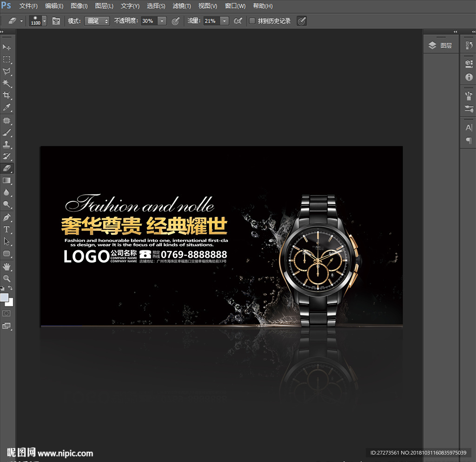The width and height of the screenshot is (476, 462).
Task: Select the Pen tool
Action: click(7, 217)
